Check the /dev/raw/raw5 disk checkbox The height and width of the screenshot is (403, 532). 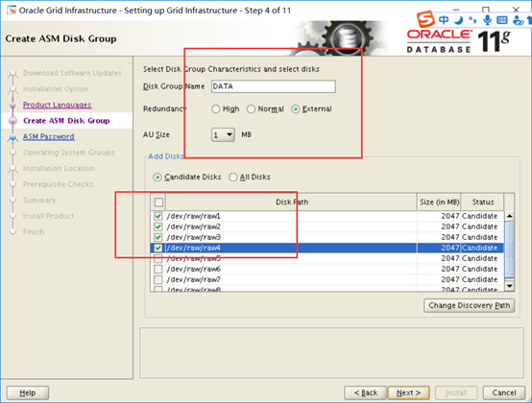point(157,259)
